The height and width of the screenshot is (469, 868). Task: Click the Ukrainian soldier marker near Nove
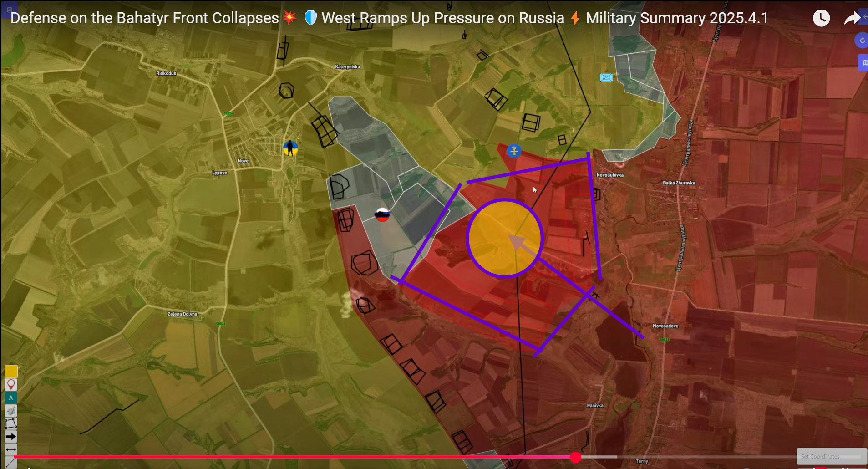290,148
